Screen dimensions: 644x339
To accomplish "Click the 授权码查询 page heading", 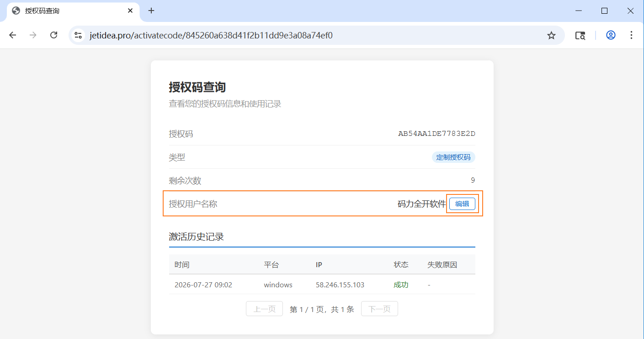I will click(x=197, y=87).
